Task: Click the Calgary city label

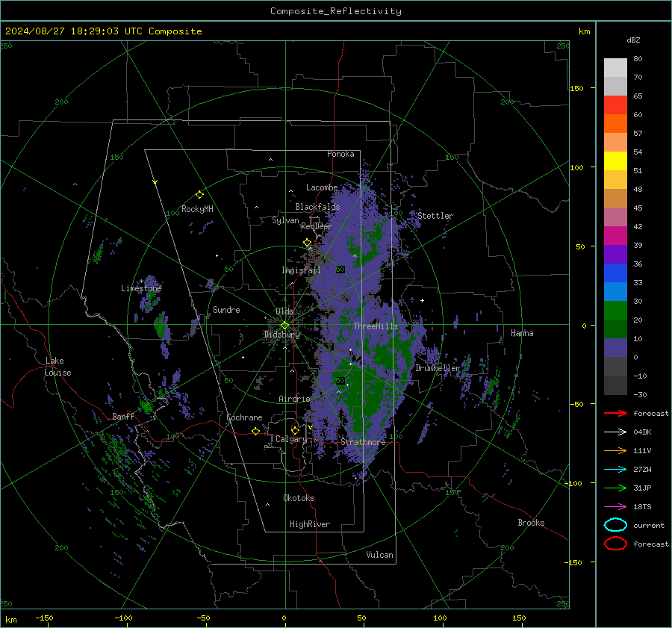Action: coord(291,439)
